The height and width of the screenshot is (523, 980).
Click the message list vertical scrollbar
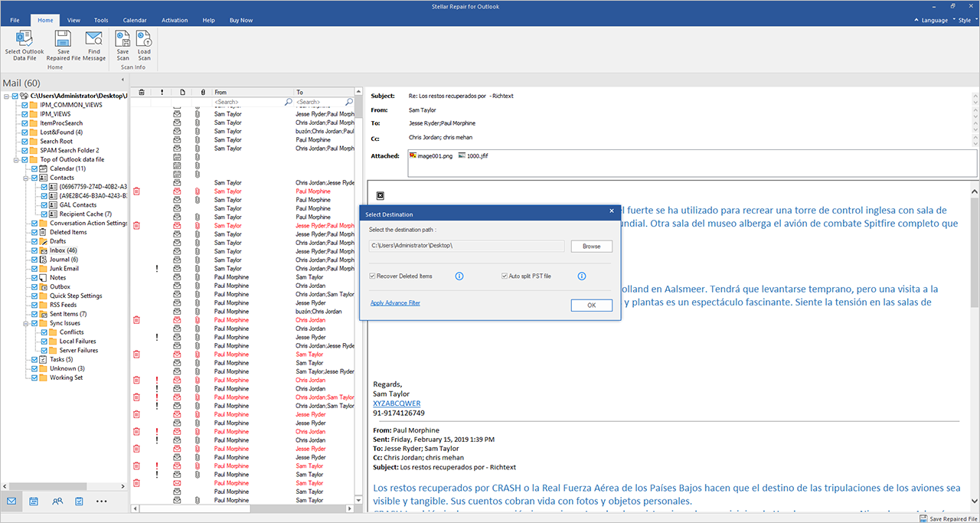pyautogui.click(x=359, y=295)
